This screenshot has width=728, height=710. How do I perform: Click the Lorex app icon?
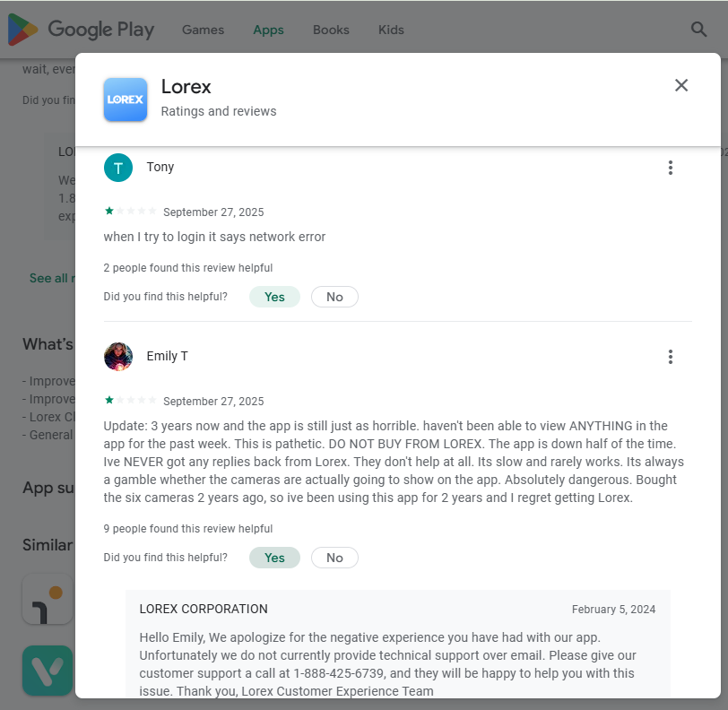126,100
